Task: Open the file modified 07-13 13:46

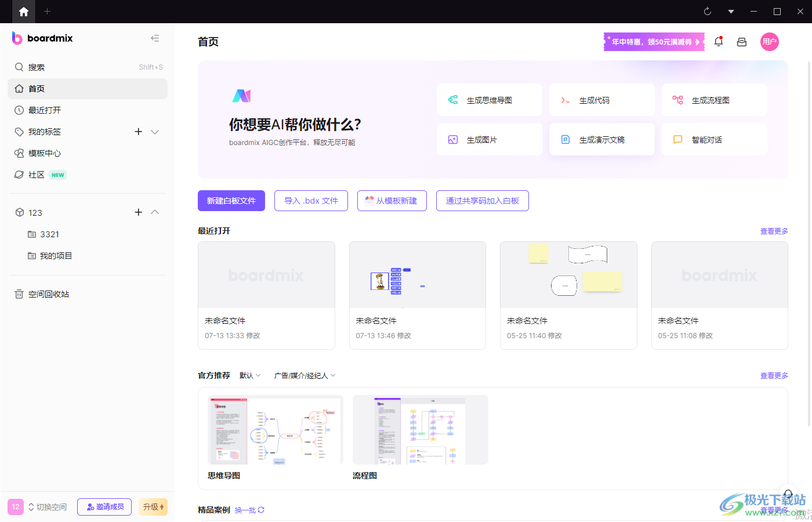Action: click(x=418, y=295)
